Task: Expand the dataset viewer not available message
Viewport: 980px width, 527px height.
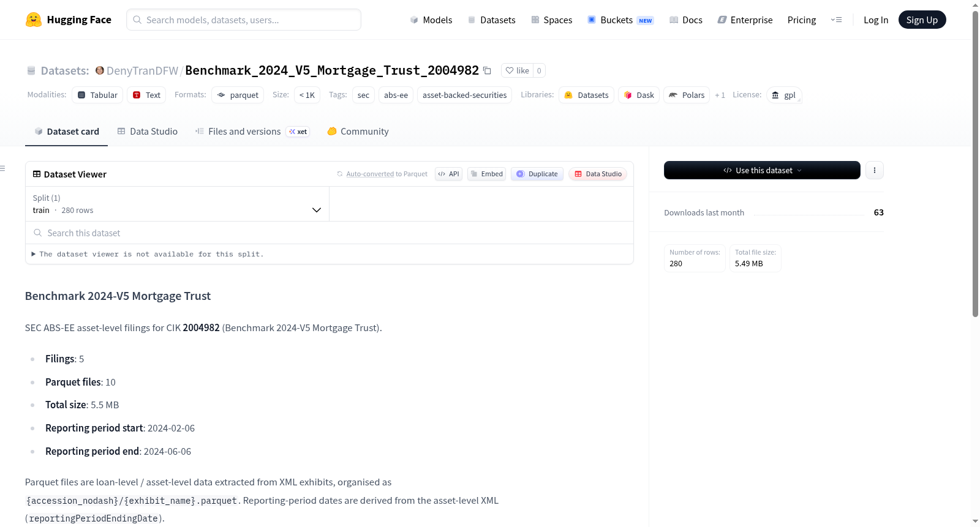Action: (x=148, y=254)
